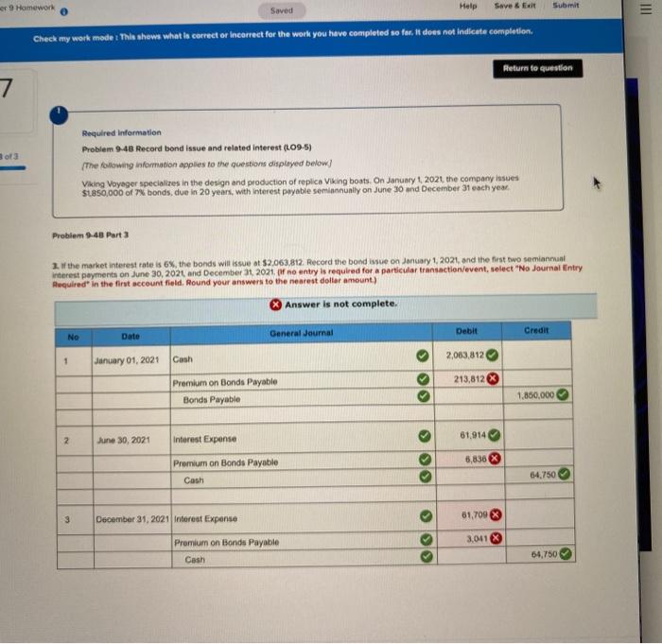Click the 3,041 debit value
662x644 pixels.
point(477,539)
